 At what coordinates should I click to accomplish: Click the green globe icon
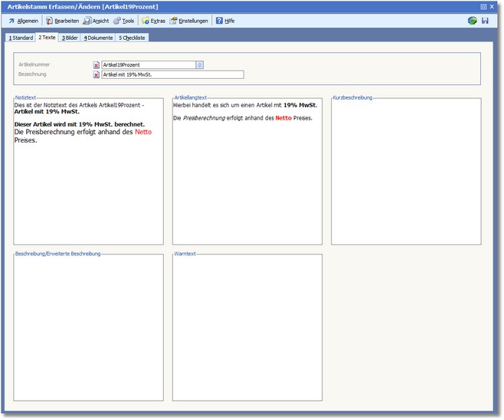472,21
